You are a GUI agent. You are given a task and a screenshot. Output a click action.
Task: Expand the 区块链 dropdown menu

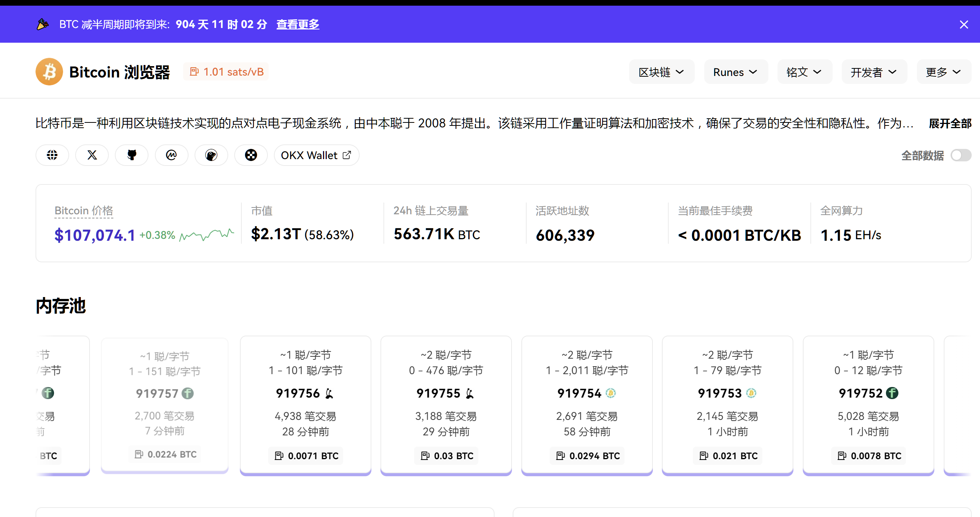click(661, 71)
